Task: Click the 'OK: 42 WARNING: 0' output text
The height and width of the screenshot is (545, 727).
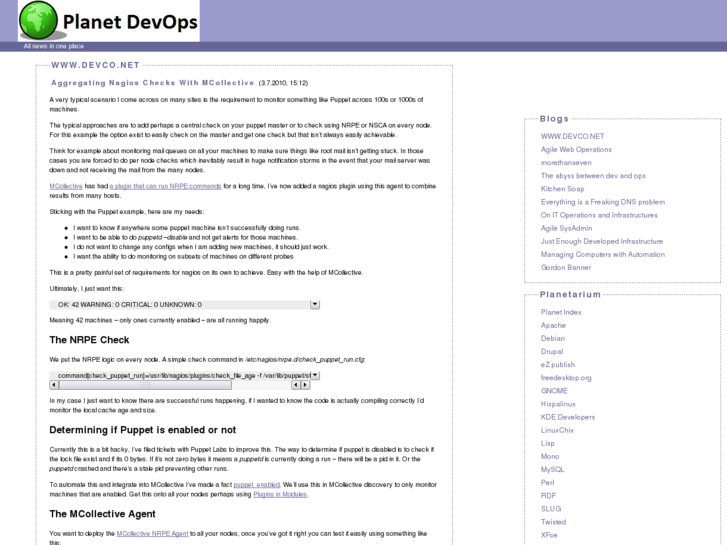Action: click(x=130, y=305)
